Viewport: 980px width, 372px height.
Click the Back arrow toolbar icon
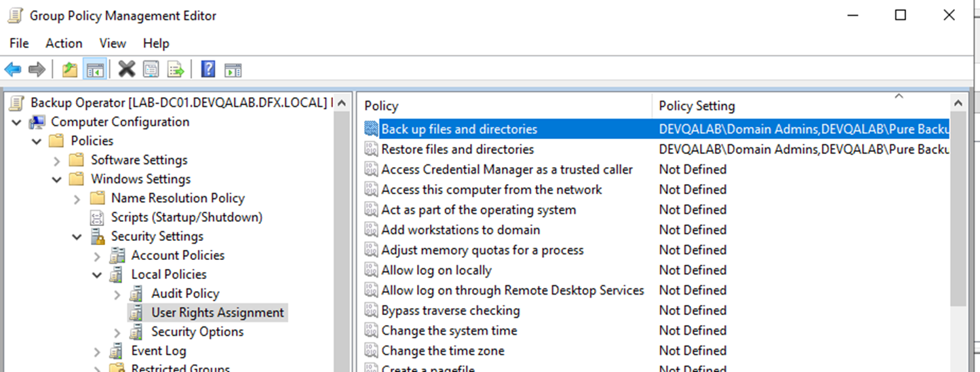point(13,69)
